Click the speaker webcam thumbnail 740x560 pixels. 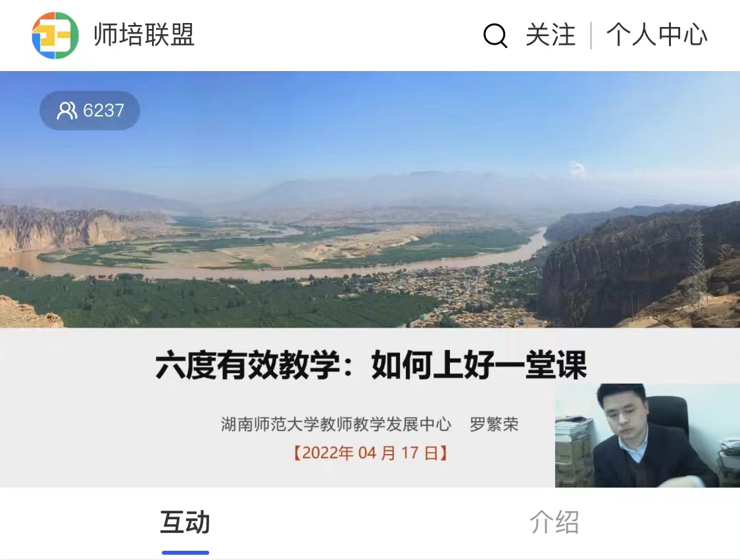pyautogui.click(x=647, y=436)
